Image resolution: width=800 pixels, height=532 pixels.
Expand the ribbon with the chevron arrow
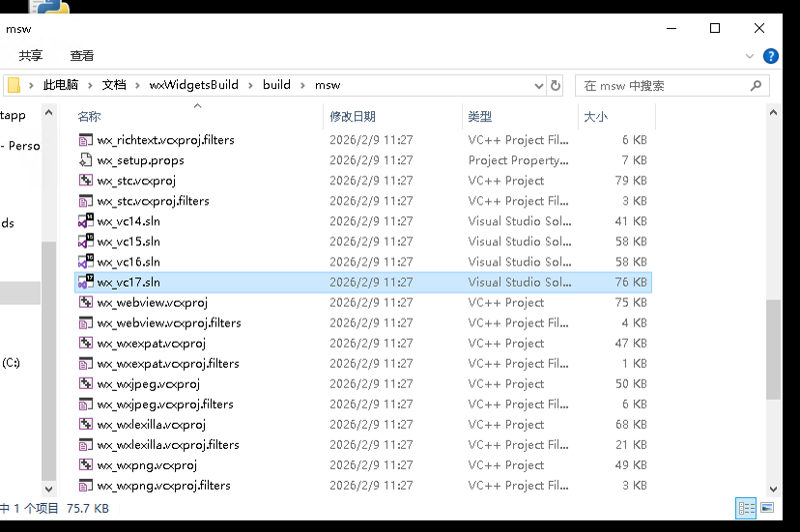[x=749, y=56]
